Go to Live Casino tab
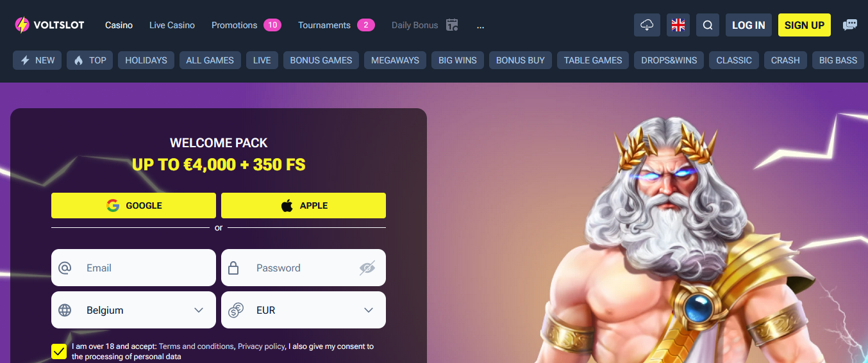This screenshot has width=868, height=363. pos(172,25)
